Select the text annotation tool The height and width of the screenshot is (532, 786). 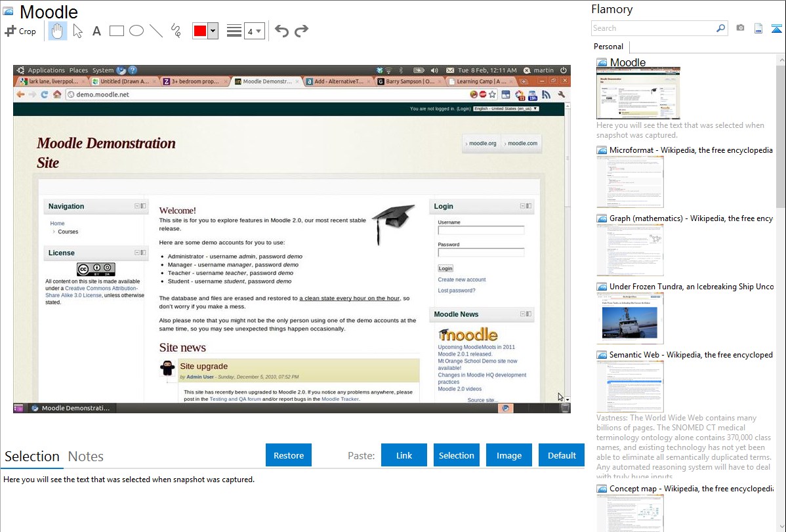click(96, 31)
